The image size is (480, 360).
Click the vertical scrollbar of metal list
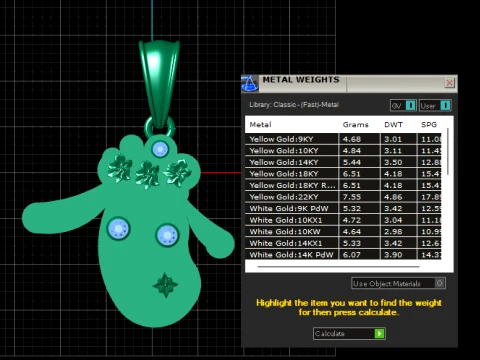[448, 152]
